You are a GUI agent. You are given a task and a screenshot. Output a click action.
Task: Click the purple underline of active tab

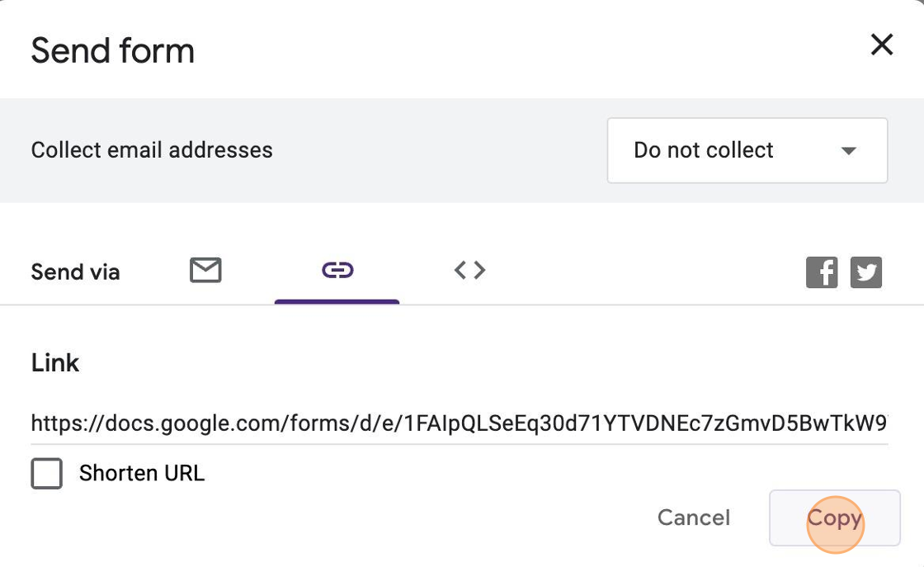tap(337, 301)
